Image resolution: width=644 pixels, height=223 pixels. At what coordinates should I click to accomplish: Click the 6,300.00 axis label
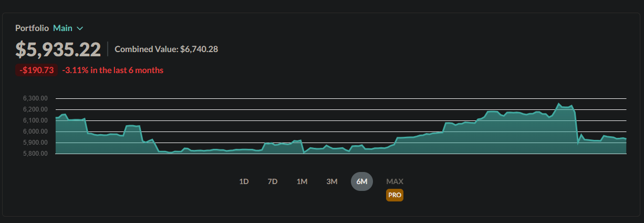point(36,98)
